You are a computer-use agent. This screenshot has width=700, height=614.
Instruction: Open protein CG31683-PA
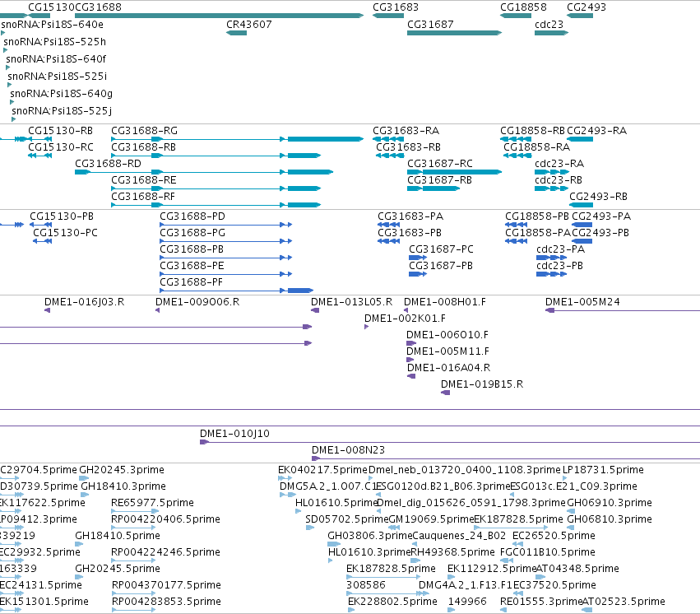pos(388,225)
